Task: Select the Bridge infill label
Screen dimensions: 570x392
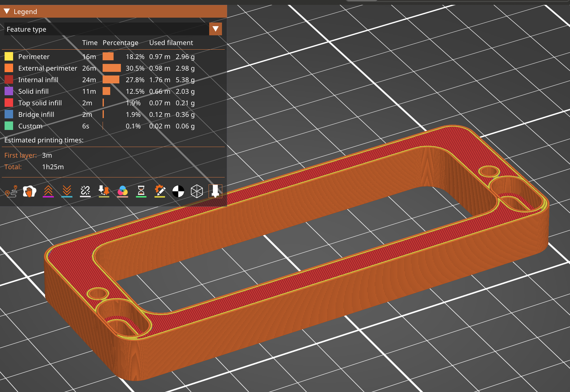Action: (x=36, y=114)
